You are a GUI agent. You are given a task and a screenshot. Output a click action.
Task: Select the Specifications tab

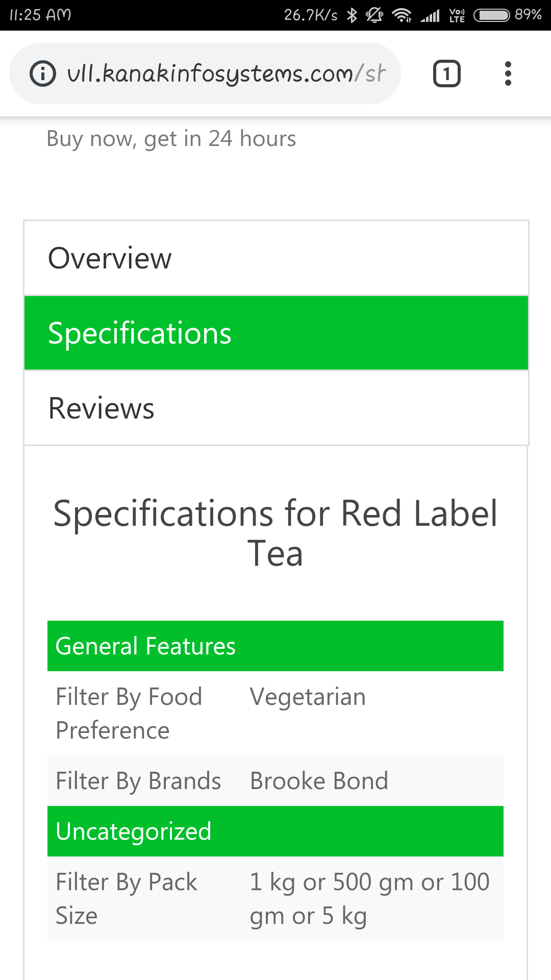coord(276,333)
